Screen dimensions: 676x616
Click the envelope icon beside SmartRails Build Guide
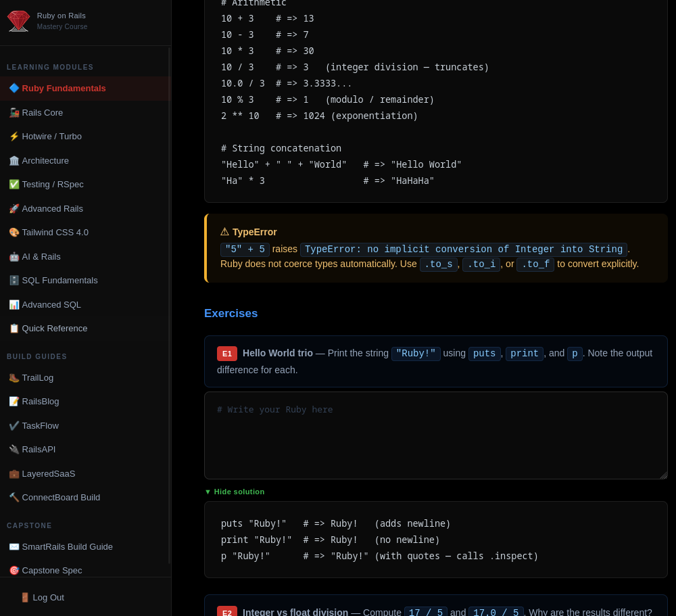14,546
